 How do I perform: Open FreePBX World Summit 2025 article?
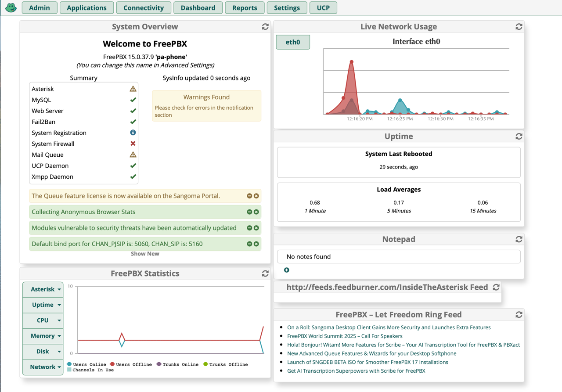point(345,336)
